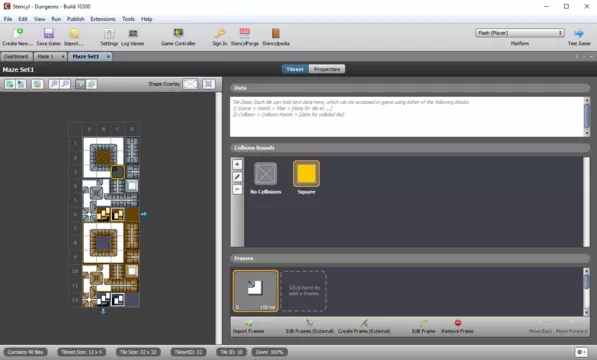Click Remove Frame red icon
The image size is (597, 360).
[458, 323]
